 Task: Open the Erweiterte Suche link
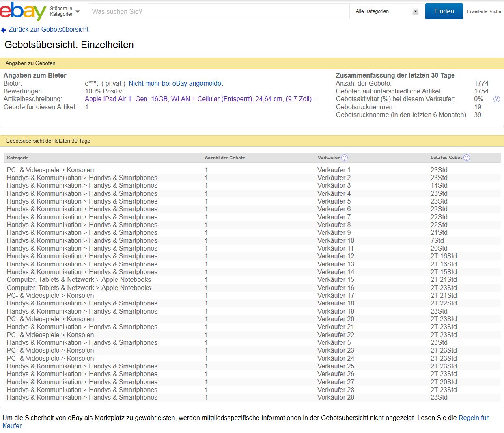(x=484, y=11)
